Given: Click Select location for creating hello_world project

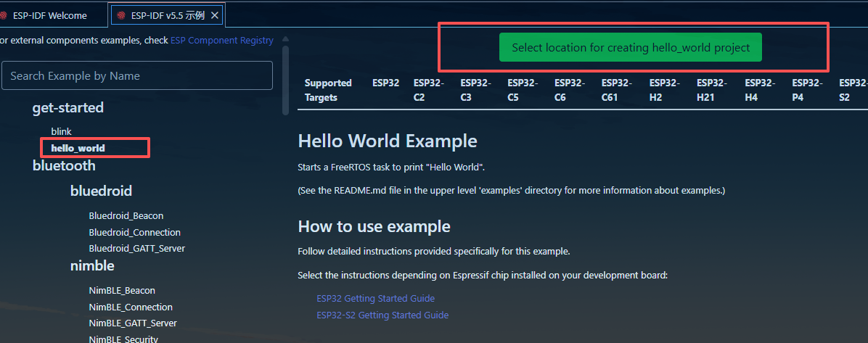Looking at the screenshot, I should pyautogui.click(x=631, y=47).
